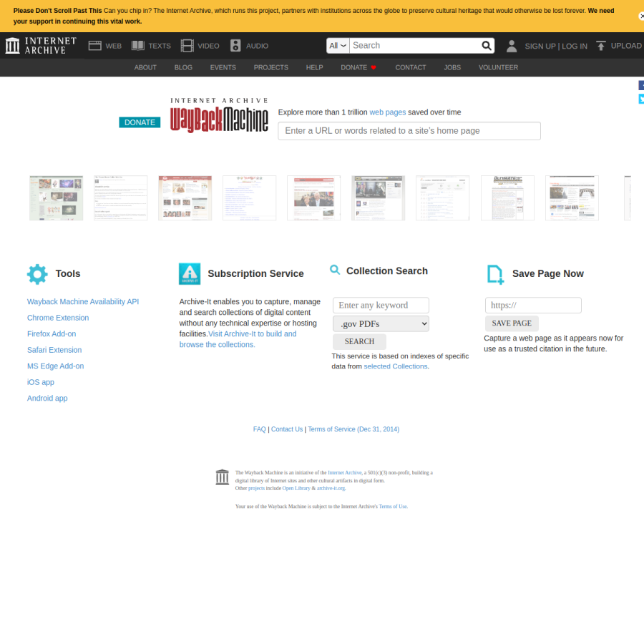
Task: Open the Ultimate-titled site thumbnail
Action: 507,198
